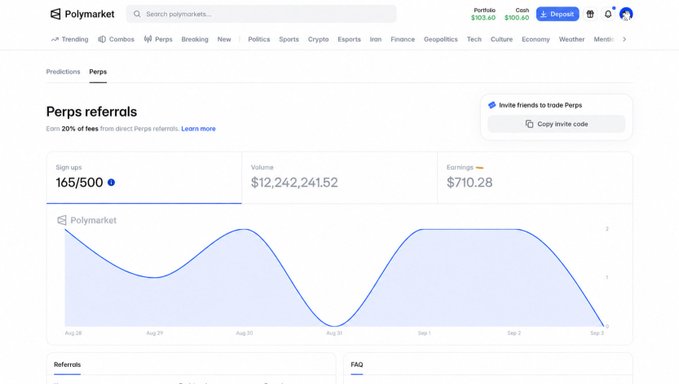Screen dimensions: 679x384
Task: Click the info icon beside 165/500
Action: (x=111, y=183)
